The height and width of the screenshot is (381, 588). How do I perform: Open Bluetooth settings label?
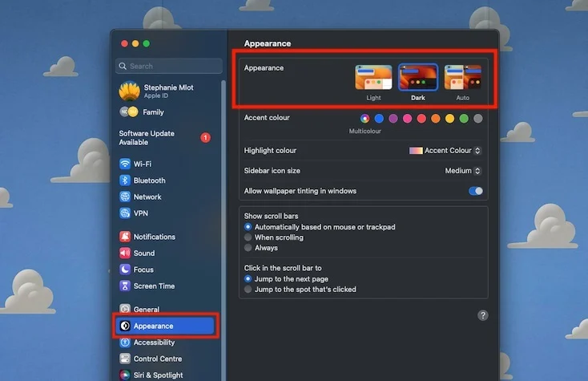149,180
